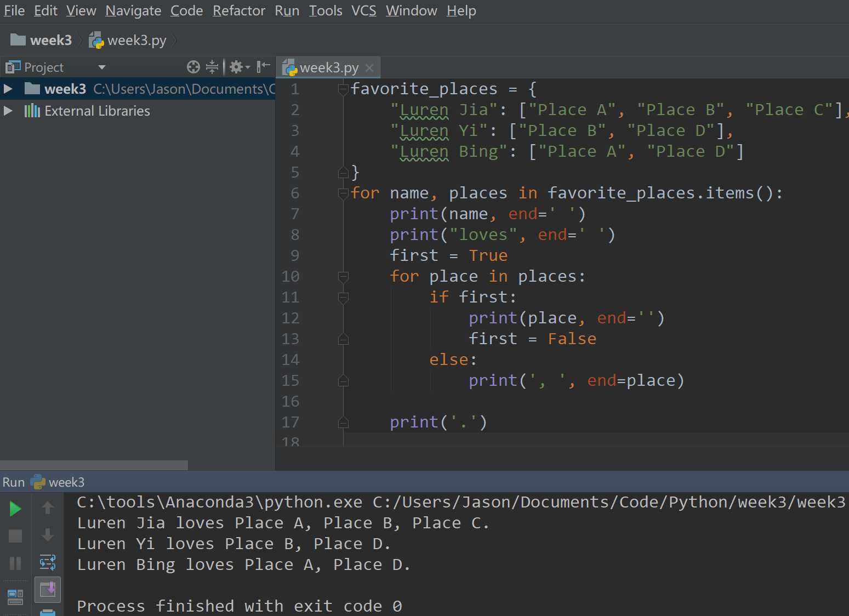Screen dimensions: 849x616
Task: Click the week3 folder icon in the tree
Action: [x=32, y=89]
